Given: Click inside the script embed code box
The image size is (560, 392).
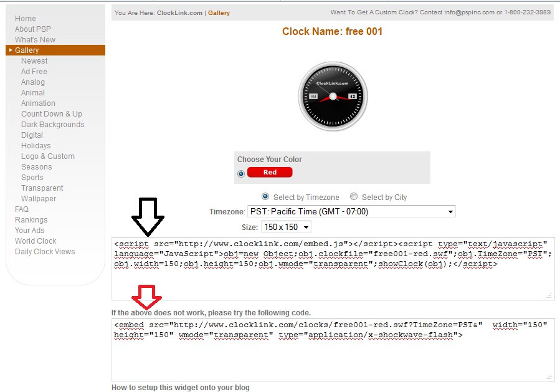Looking at the screenshot, I should pos(333,269).
